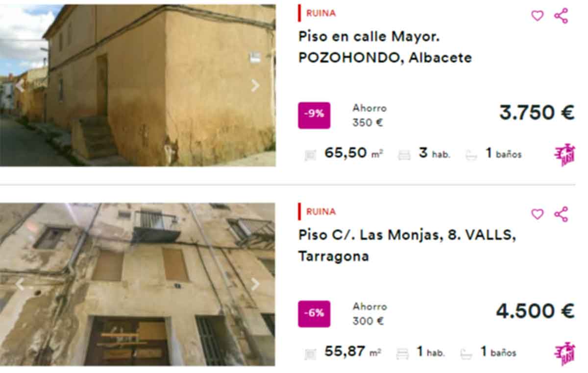The width and height of the screenshot is (588, 373).
Task: Favorite the Valls Las Monjas listing heart
Action: click(x=538, y=214)
